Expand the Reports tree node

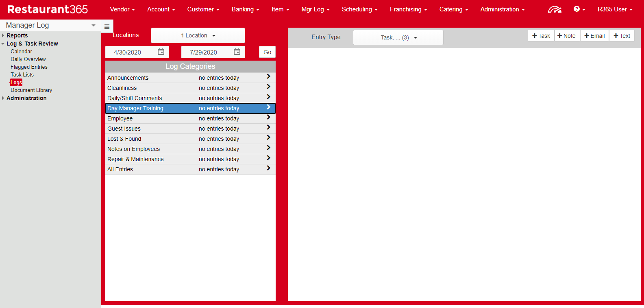coord(3,35)
